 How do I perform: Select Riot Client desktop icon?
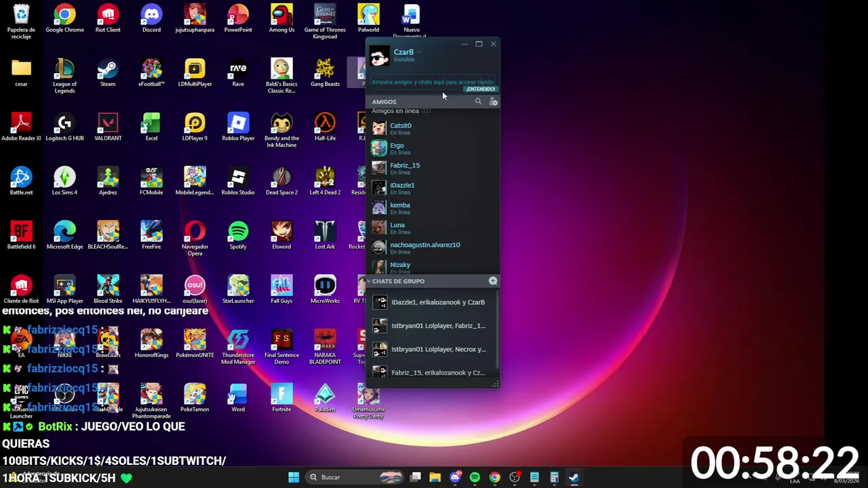(x=108, y=19)
